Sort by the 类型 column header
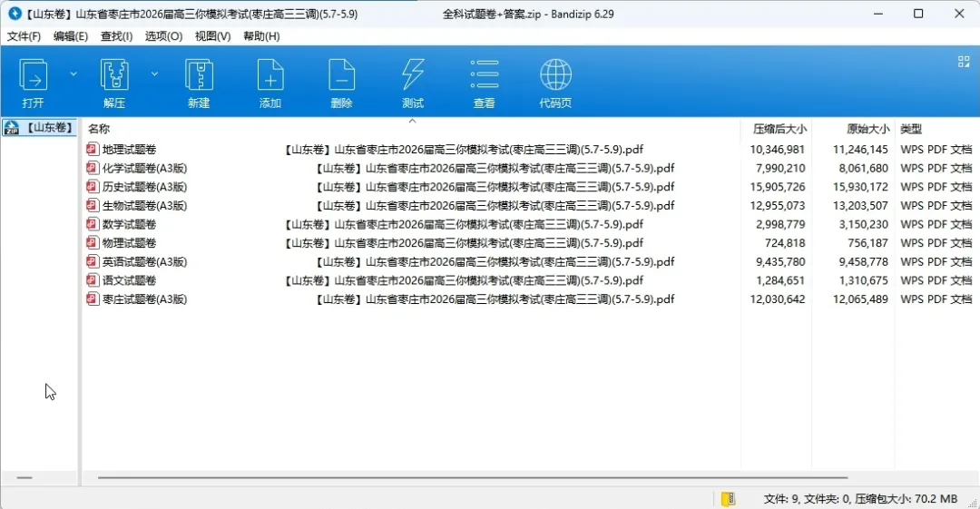This screenshot has width=980, height=509. tap(911, 129)
